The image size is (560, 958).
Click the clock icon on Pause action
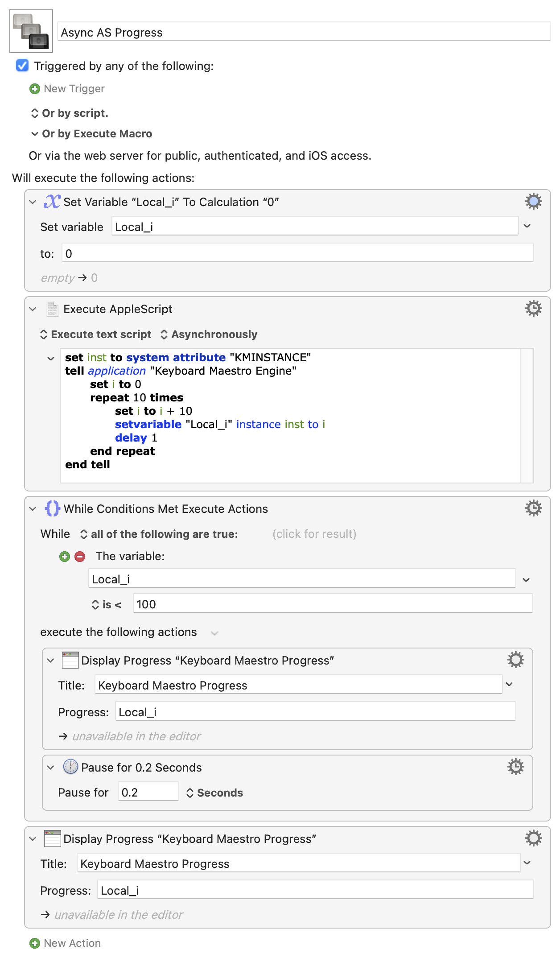70,767
